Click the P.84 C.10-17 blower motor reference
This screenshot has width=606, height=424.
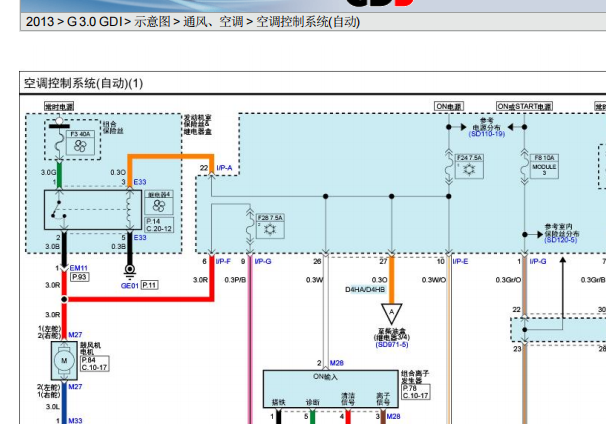coord(94,364)
